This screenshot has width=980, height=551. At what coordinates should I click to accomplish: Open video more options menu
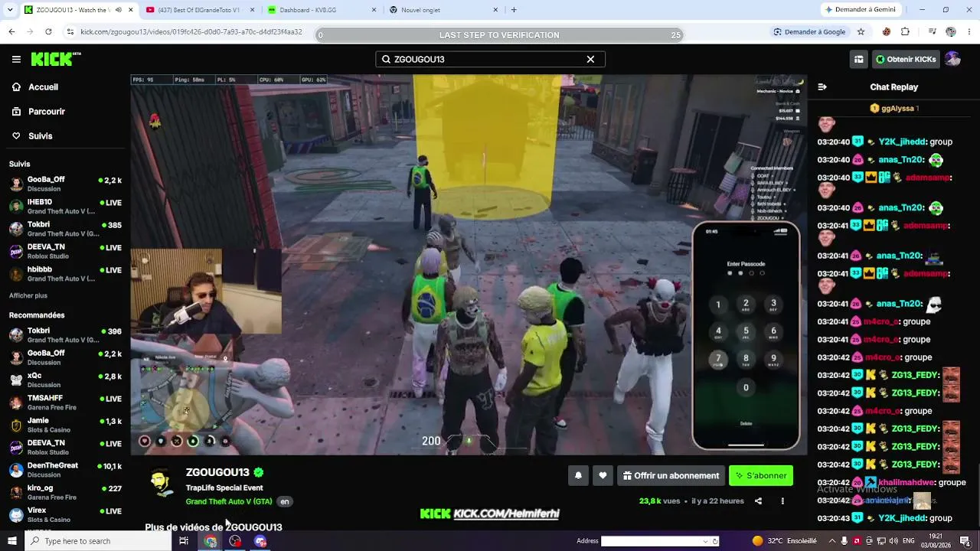pos(782,501)
